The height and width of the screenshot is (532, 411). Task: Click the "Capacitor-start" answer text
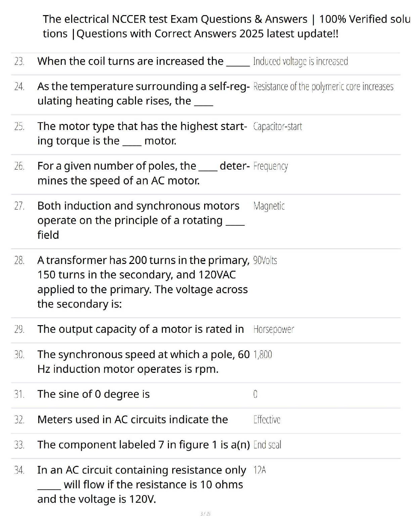(x=277, y=127)
